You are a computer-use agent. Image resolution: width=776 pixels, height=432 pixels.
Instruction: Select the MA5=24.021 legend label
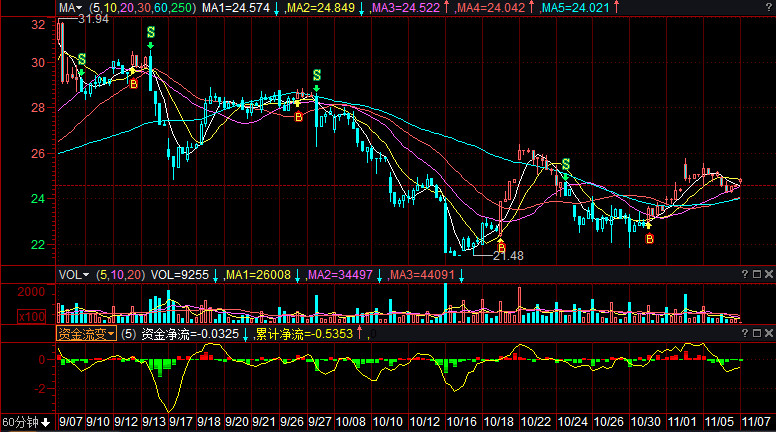tap(577, 7)
